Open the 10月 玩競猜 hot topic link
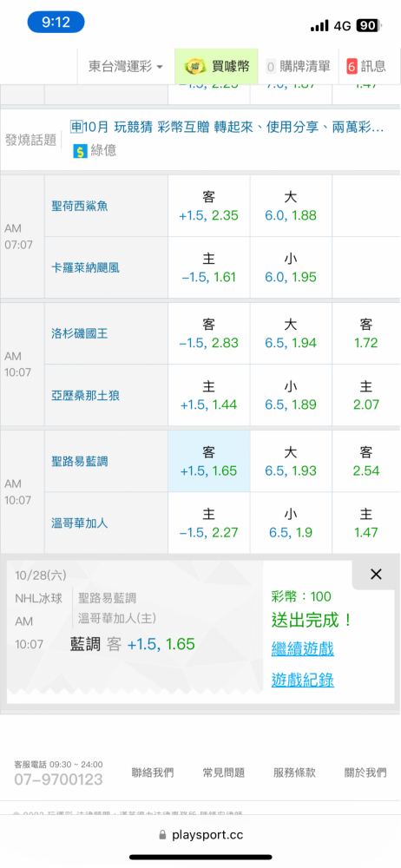 227,128
